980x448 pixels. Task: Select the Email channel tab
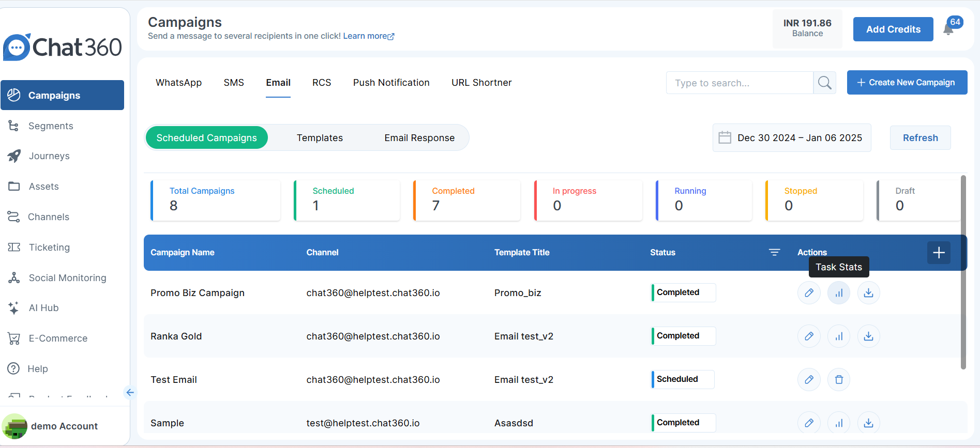(x=278, y=83)
